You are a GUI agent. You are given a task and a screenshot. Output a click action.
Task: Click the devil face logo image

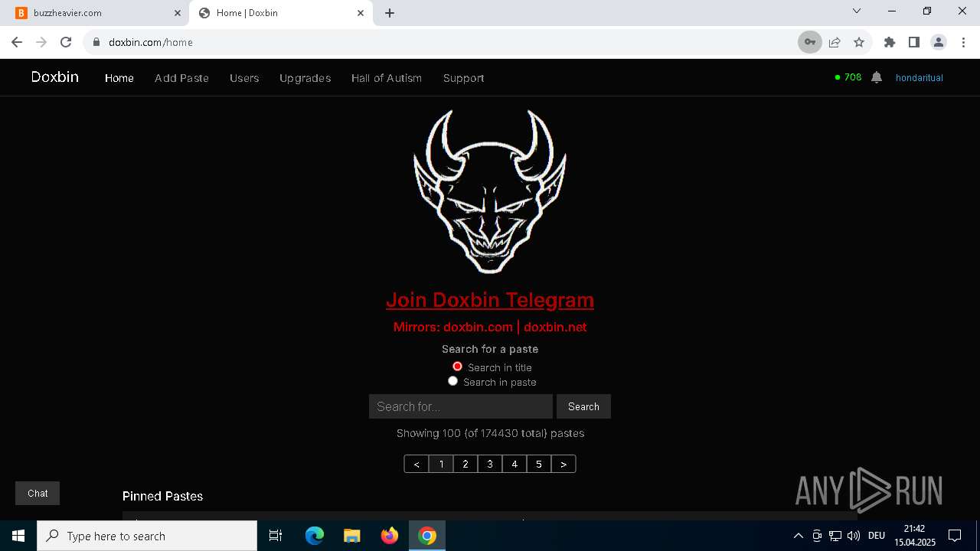click(490, 191)
